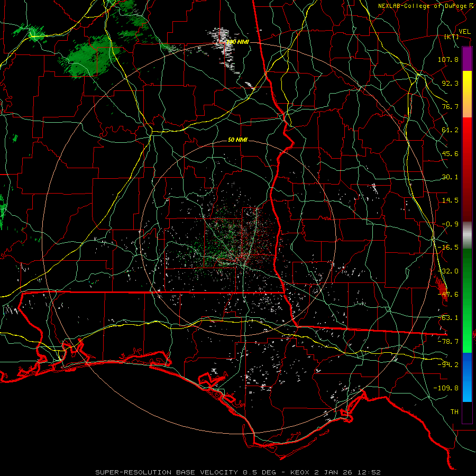The height and width of the screenshot is (476, 476).
Task: Click the -78.7 legend value
Action: (448, 342)
